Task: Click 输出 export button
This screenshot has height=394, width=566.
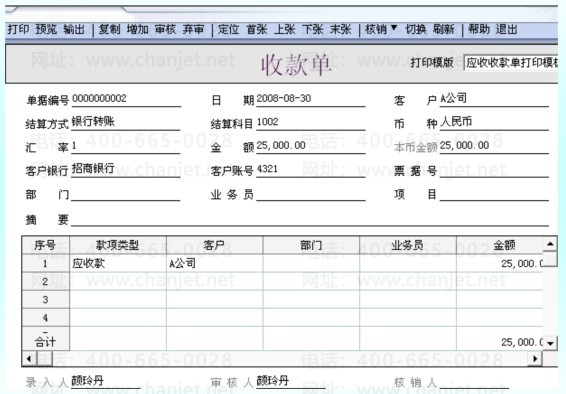Action: [x=74, y=29]
